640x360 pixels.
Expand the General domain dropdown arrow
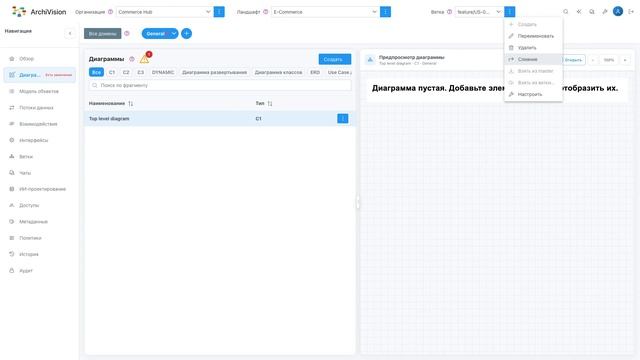coord(174,33)
